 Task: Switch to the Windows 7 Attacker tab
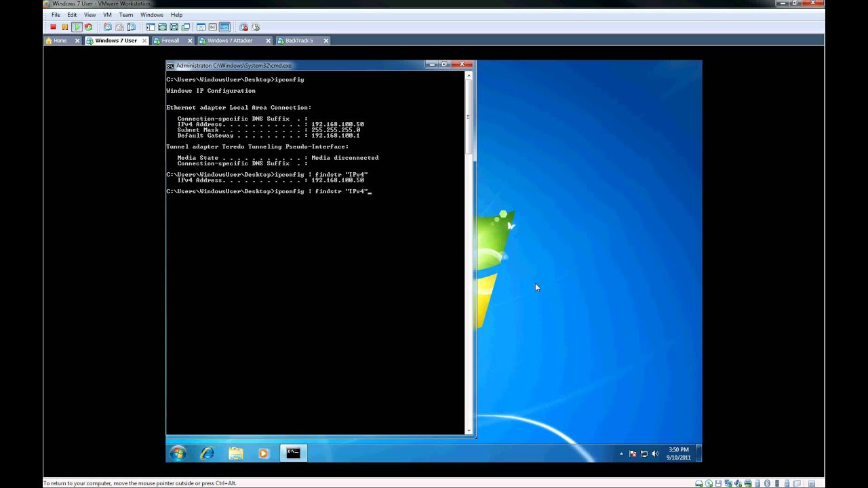[x=230, y=41]
